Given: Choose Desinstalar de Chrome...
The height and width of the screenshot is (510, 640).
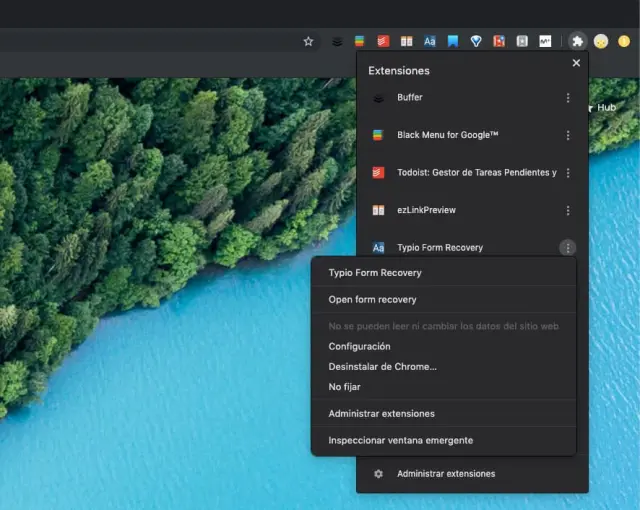Looking at the screenshot, I should pyautogui.click(x=444, y=367).
